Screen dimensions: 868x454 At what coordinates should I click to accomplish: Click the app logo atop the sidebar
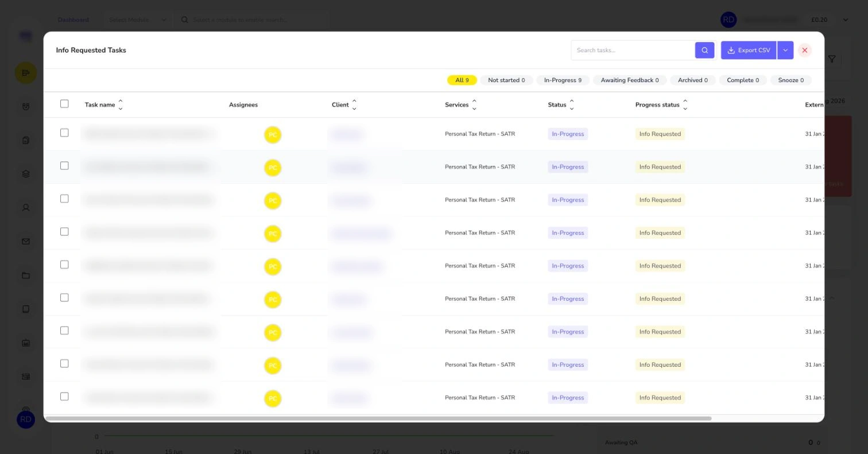[26, 36]
